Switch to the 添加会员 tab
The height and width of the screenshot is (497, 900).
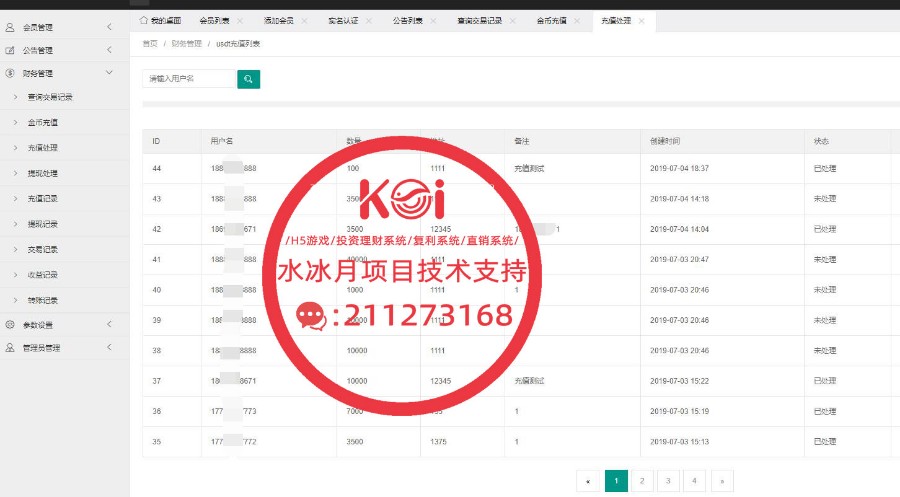click(x=278, y=21)
